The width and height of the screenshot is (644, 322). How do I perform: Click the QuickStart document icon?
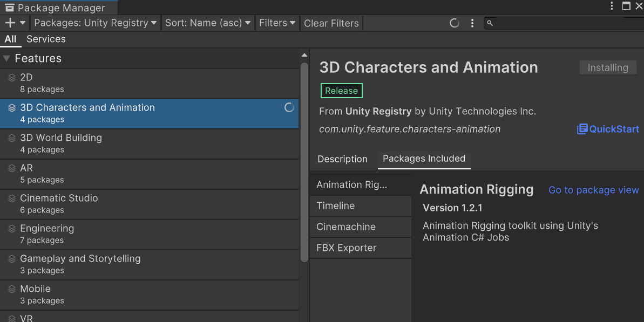tap(582, 129)
